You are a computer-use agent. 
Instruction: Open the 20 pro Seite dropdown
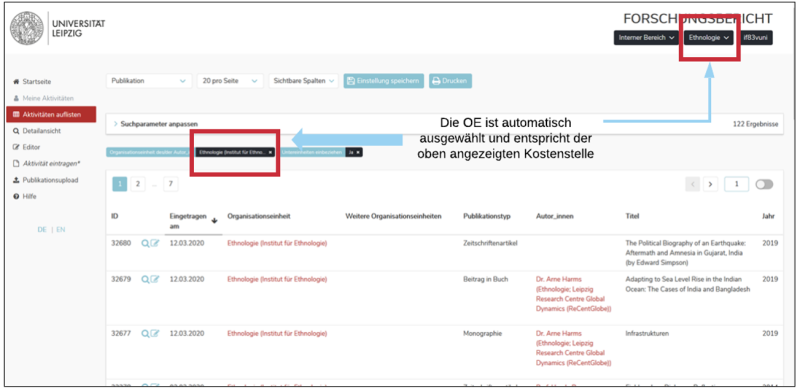(x=230, y=81)
